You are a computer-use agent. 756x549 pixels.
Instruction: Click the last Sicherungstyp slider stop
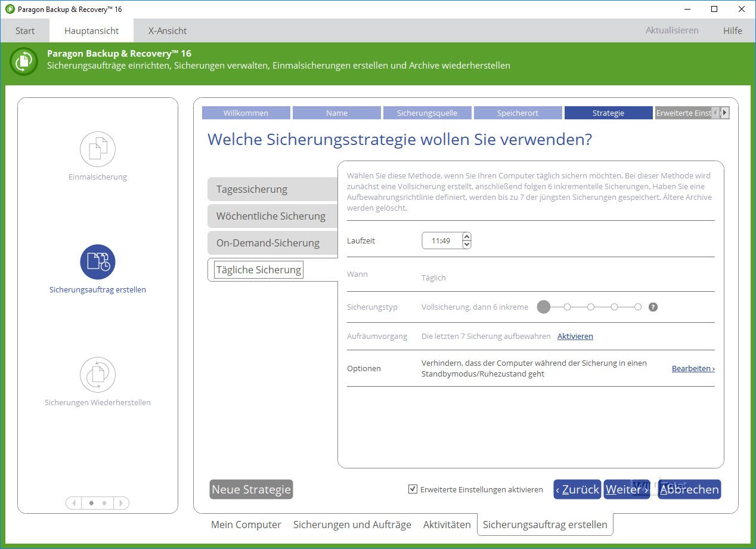coord(638,307)
